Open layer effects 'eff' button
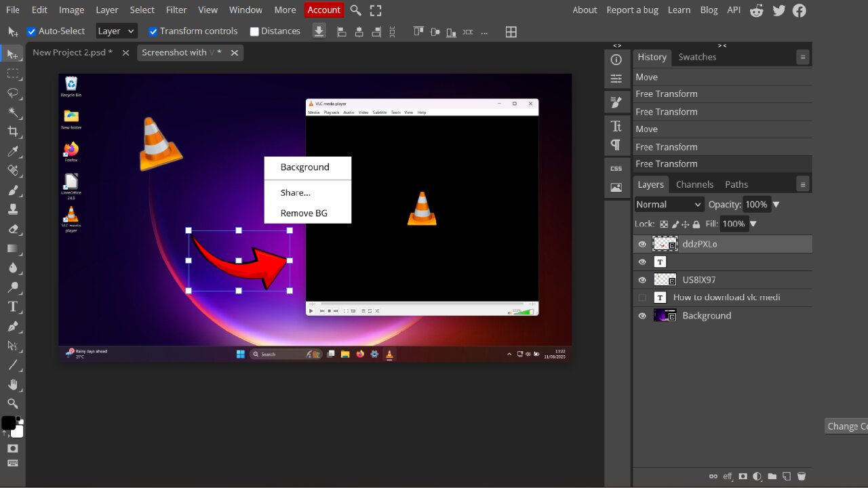Viewport: 868px width, 488px height. [x=728, y=476]
